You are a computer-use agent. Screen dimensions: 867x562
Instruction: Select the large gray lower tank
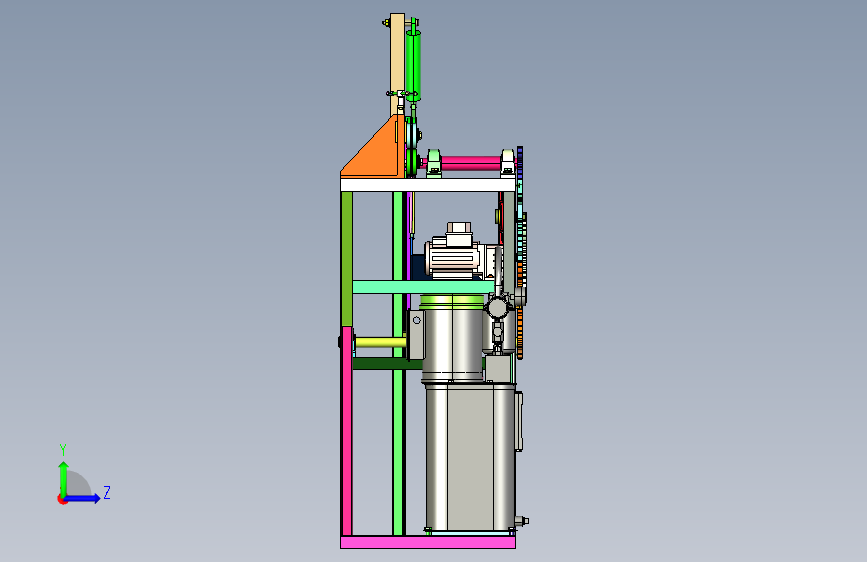(470, 457)
